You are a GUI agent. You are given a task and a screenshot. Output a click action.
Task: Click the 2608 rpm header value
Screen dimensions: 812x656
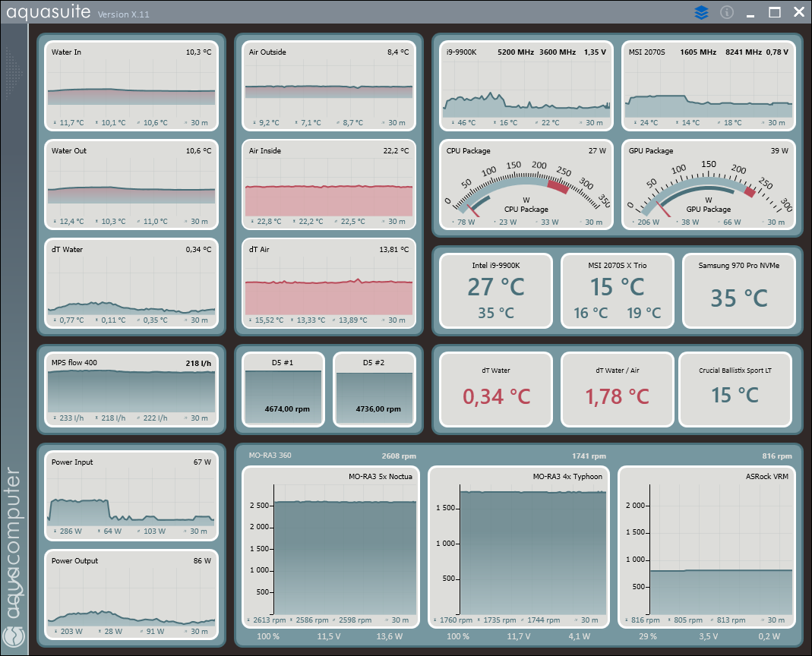(399, 456)
